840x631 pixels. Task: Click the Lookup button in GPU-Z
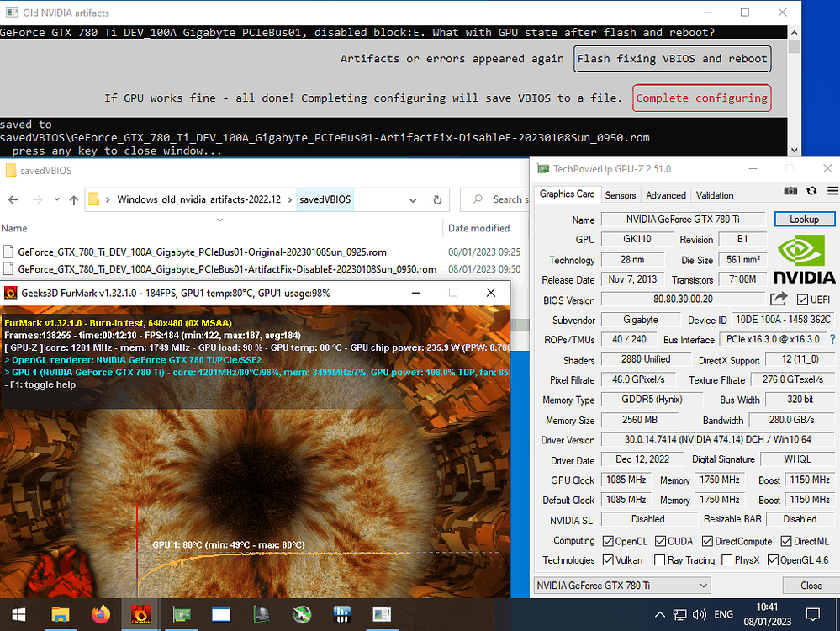(x=804, y=219)
